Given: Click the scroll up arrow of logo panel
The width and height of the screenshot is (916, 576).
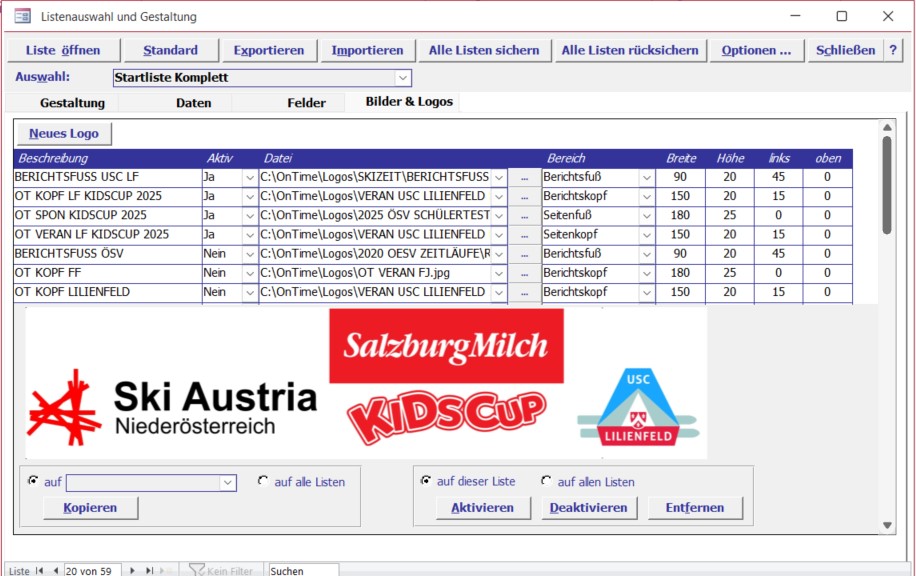Looking at the screenshot, I should click(x=887, y=127).
